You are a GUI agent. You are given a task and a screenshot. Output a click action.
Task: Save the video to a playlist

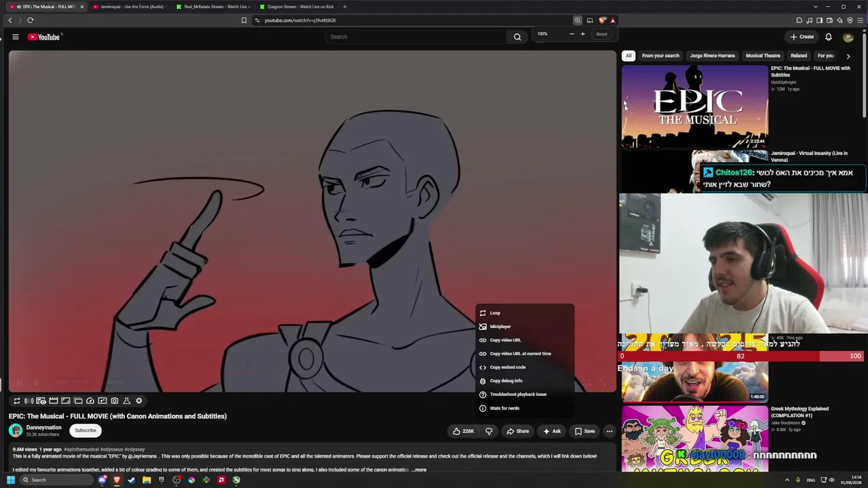coord(585,431)
